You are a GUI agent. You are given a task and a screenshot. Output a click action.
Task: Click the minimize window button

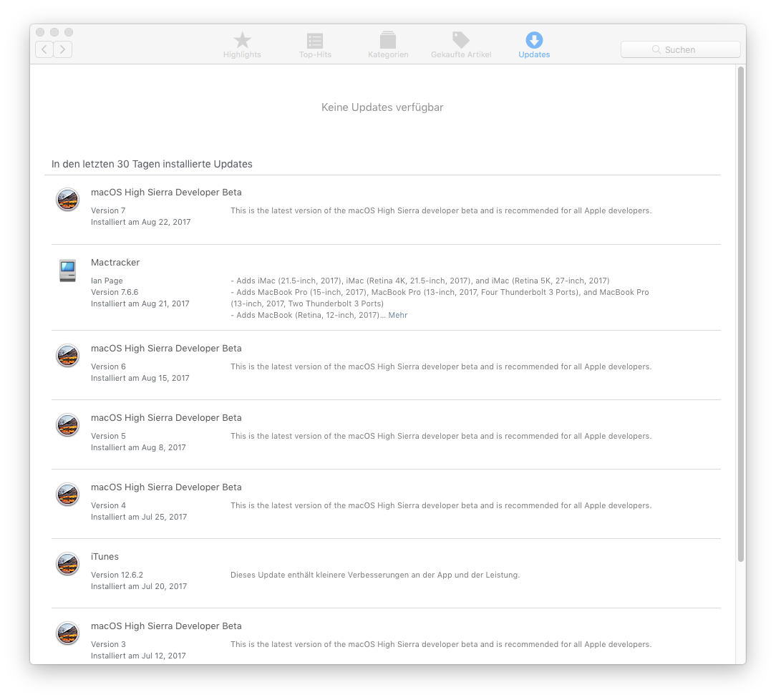pos(54,32)
